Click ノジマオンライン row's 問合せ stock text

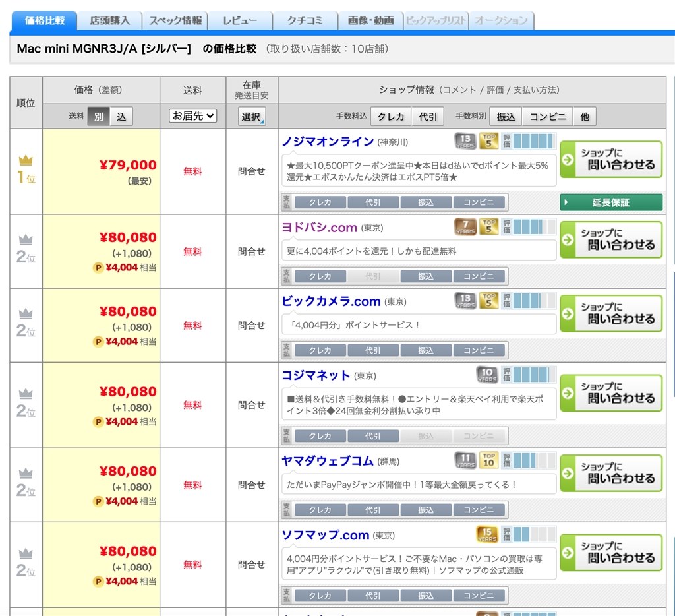click(x=251, y=171)
